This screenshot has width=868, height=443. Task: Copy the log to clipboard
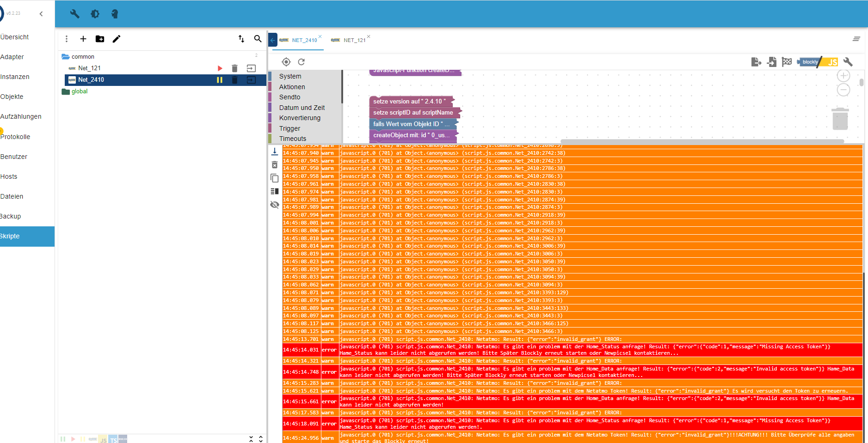tap(274, 178)
